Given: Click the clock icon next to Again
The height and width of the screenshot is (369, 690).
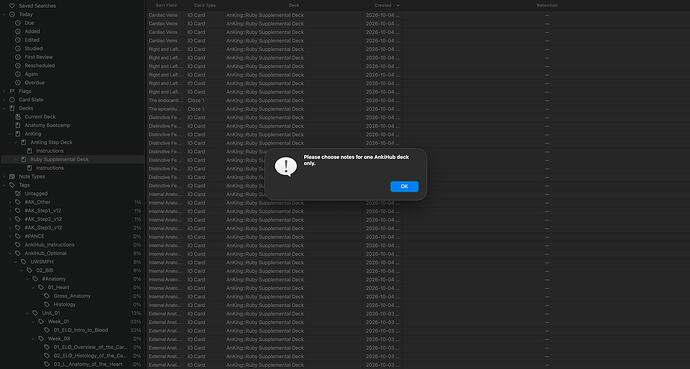Looking at the screenshot, I should coord(18,74).
